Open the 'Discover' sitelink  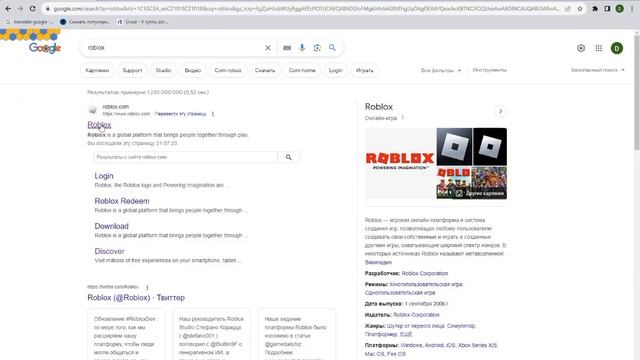(x=109, y=251)
